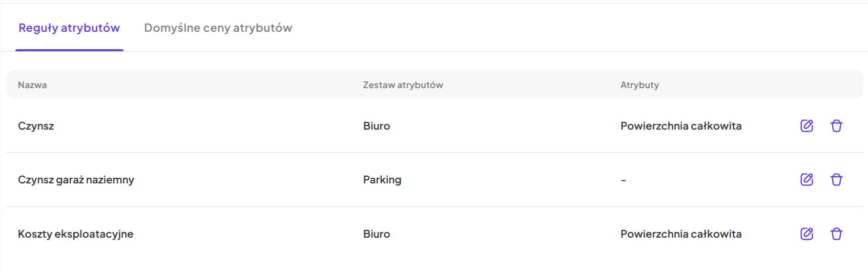The height and width of the screenshot is (273, 868).
Task: Select the Koszty eksploatacyjne name
Action: pos(75,234)
